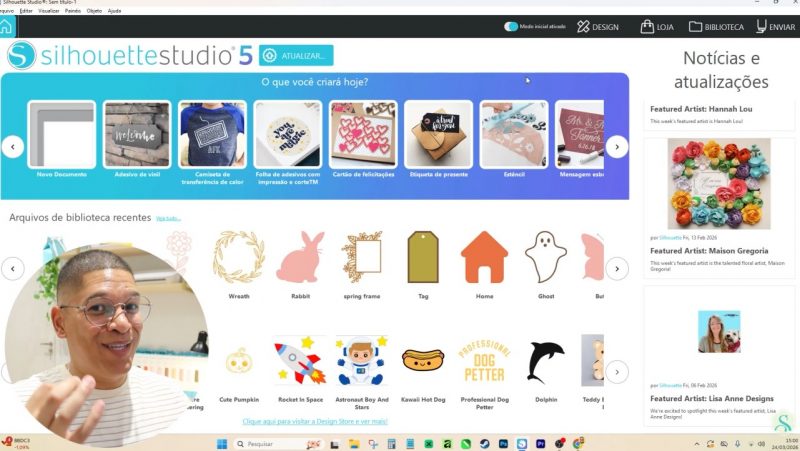
Task: Open the Ghost design
Action: click(546, 257)
